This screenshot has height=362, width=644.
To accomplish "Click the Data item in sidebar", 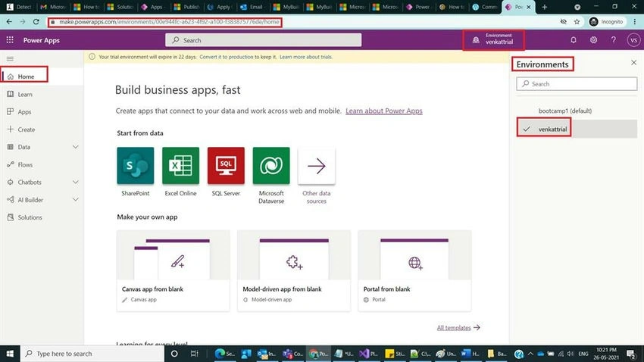I will pyautogui.click(x=23, y=147).
